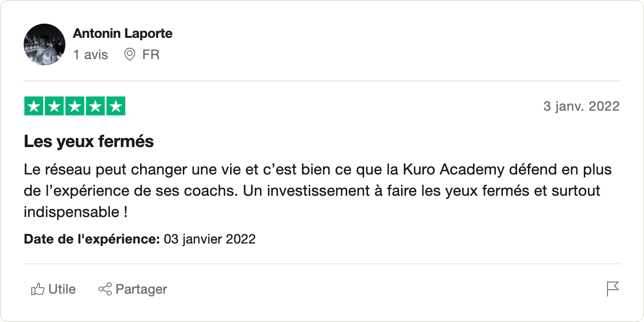Click the second green rating star
Image resolution: width=644 pixels, height=322 pixels.
(54, 106)
